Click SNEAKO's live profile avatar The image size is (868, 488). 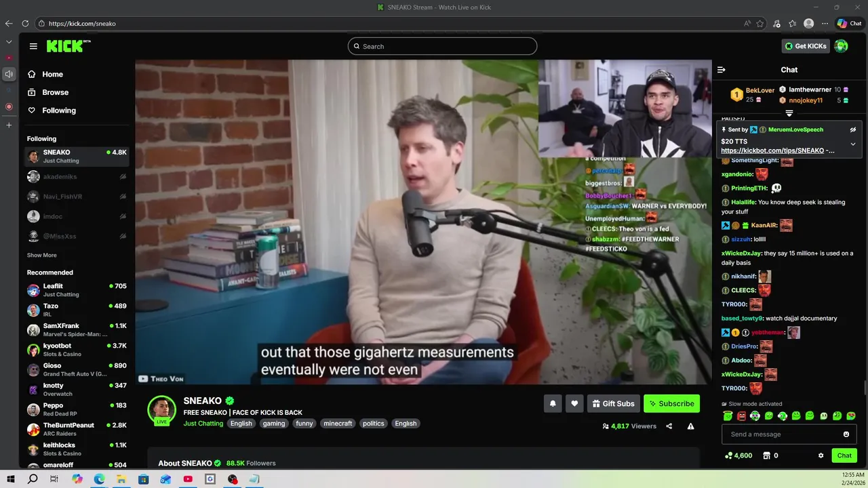[162, 410]
